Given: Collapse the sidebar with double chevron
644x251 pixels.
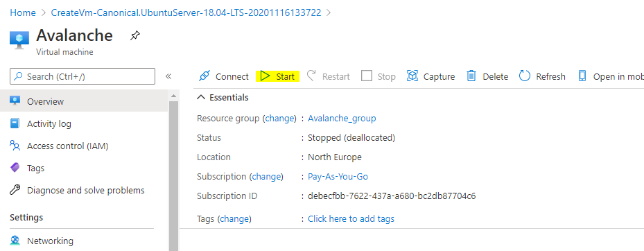Looking at the screenshot, I should (x=168, y=76).
